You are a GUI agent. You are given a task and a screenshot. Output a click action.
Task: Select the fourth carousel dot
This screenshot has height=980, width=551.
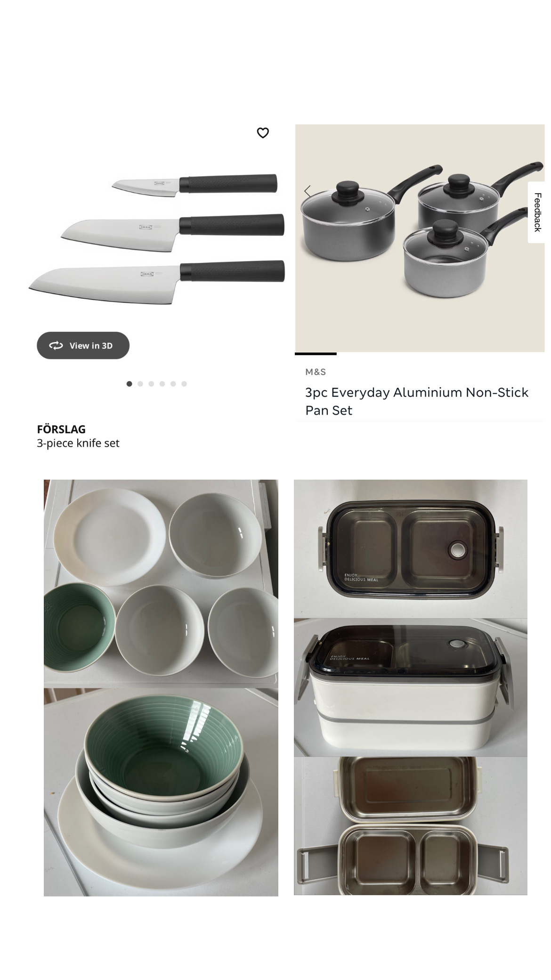coord(162,384)
